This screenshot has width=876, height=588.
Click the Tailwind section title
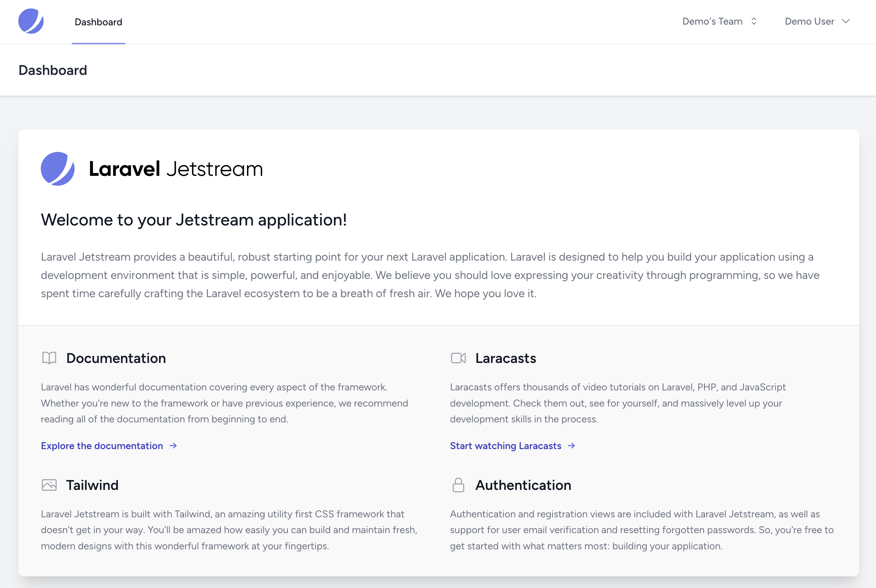tap(92, 485)
